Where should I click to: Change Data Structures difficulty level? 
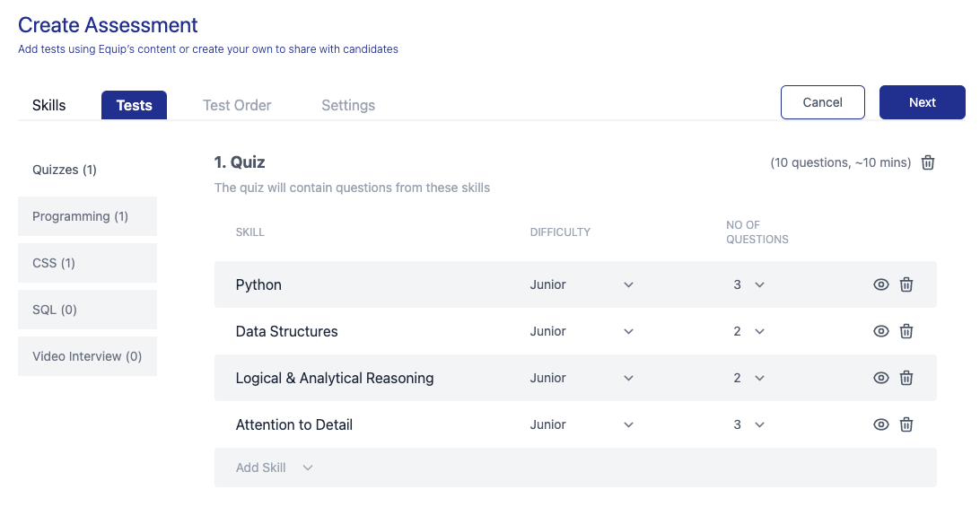[x=582, y=331]
